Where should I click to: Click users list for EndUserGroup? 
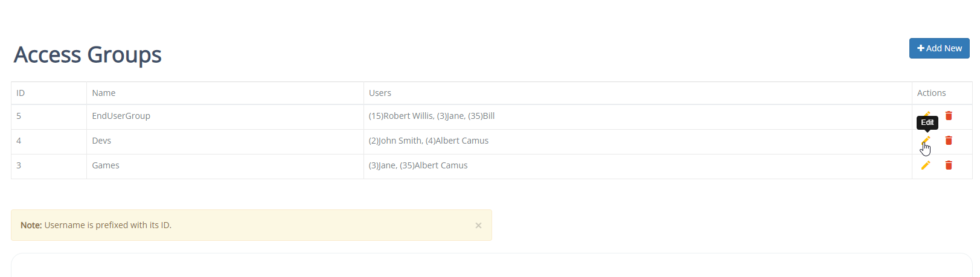638,116
